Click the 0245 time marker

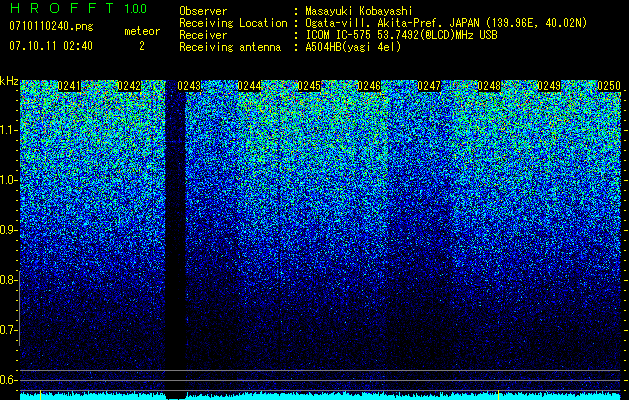pos(309,86)
